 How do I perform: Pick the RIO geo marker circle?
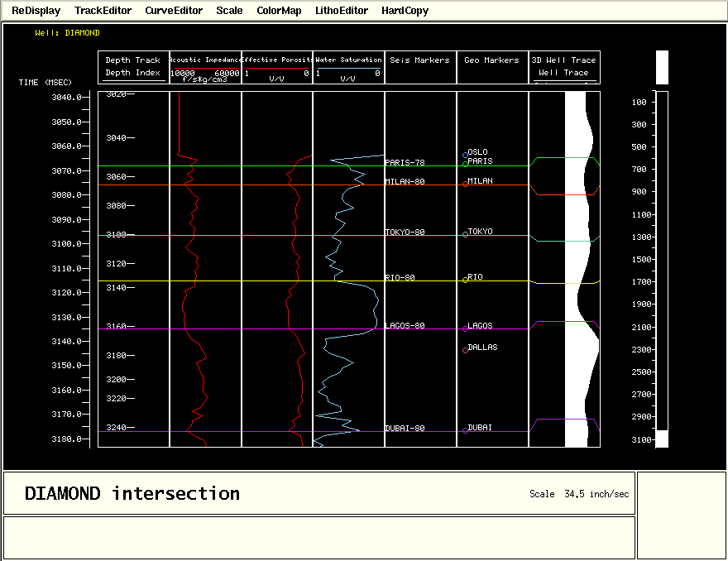(x=465, y=280)
